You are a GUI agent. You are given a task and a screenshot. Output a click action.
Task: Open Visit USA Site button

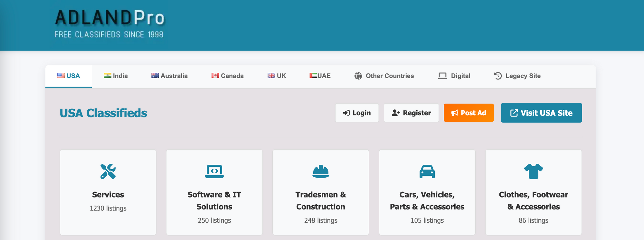point(541,113)
